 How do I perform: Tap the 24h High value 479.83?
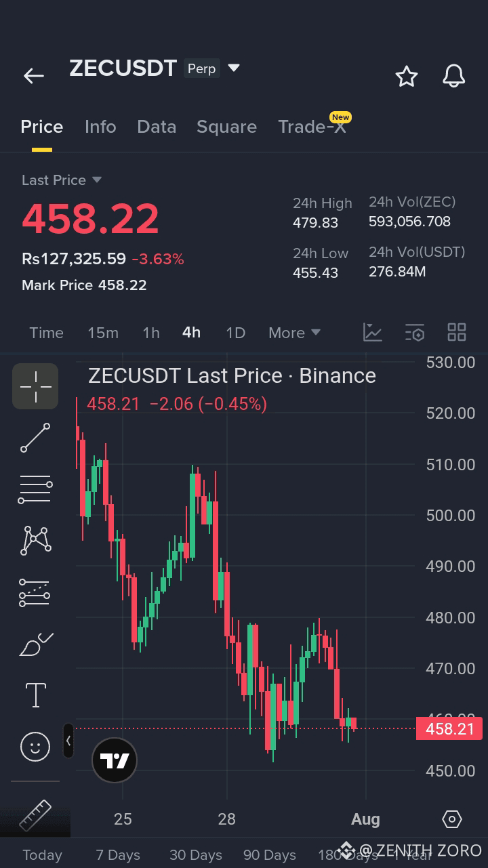315,223
